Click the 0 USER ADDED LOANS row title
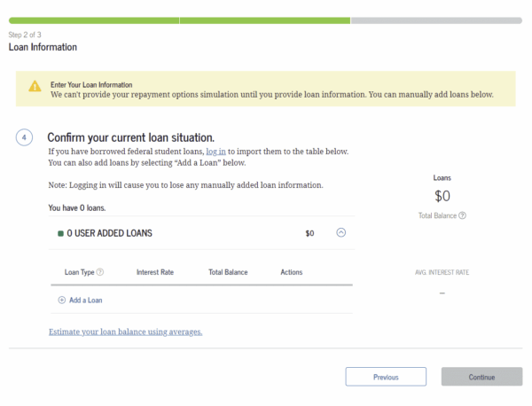Viewport: 532px width, 406px height. point(109,234)
